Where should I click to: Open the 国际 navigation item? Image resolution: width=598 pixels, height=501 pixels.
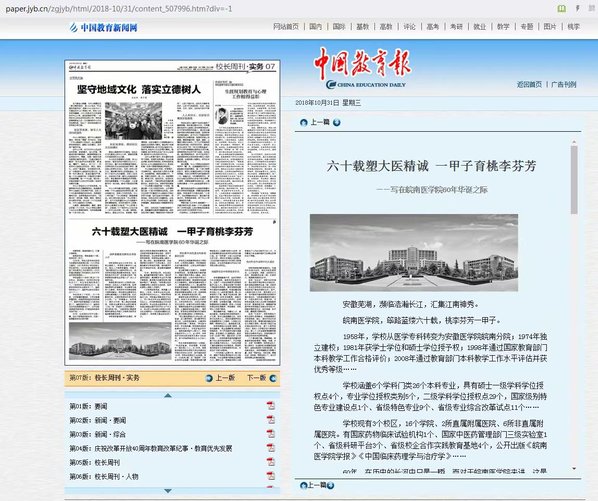click(x=339, y=26)
